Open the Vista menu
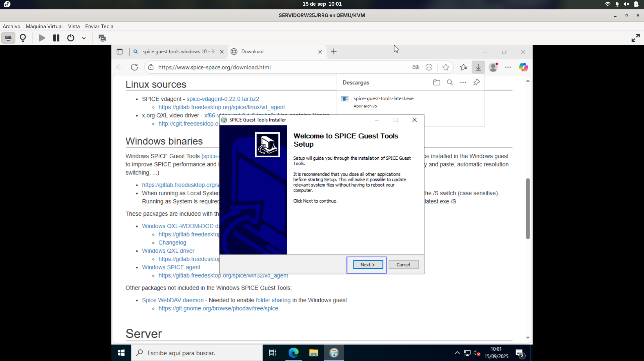This screenshot has width=644, height=361. 74,27
